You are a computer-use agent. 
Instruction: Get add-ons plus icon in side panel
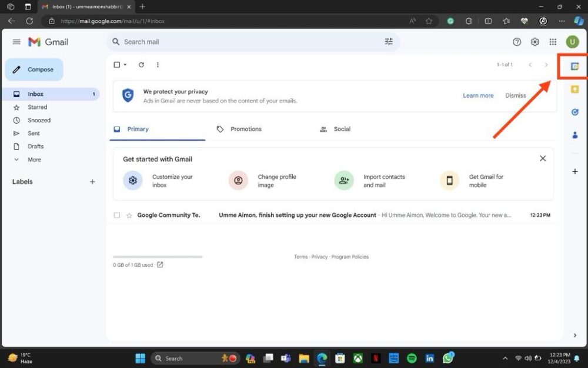pos(574,171)
